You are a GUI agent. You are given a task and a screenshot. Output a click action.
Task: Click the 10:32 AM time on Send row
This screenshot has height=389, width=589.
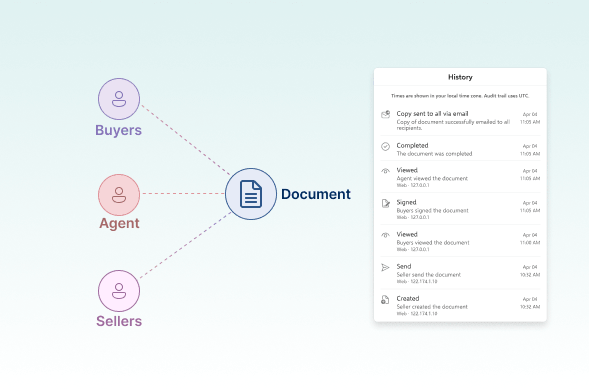click(x=530, y=274)
